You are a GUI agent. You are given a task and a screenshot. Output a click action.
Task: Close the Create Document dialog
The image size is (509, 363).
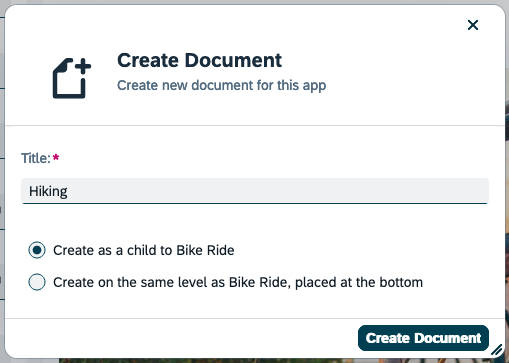tap(473, 25)
